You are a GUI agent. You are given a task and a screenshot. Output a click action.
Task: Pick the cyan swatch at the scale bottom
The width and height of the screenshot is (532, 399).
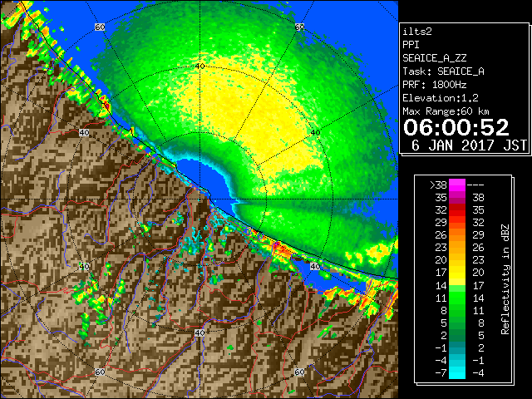coord(457,373)
